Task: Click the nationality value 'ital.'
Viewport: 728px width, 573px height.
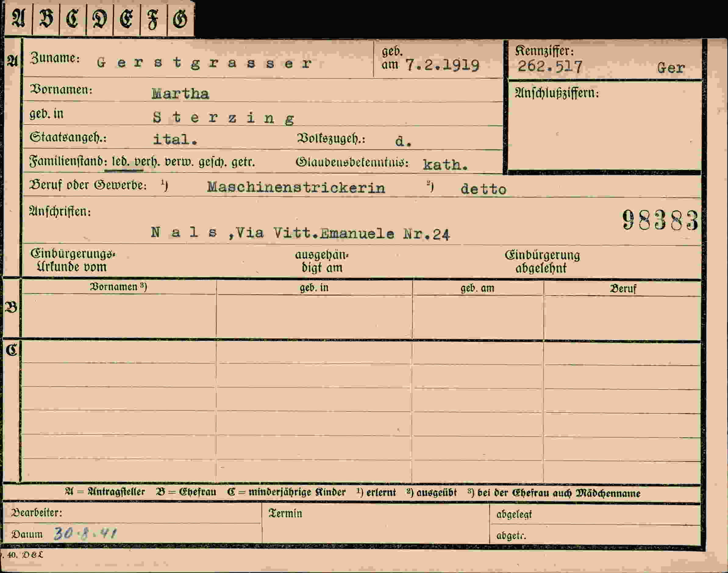Action: point(175,139)
